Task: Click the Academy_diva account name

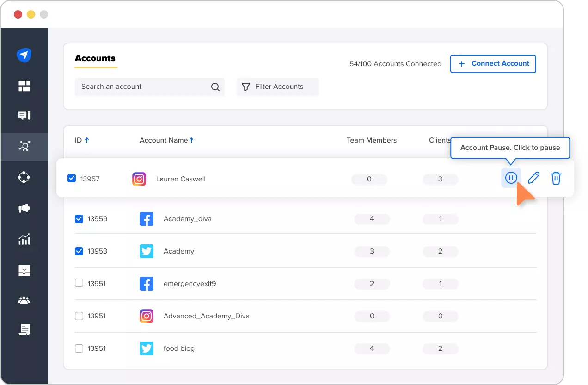Action: pyautogui.click(x=188, y=219)
